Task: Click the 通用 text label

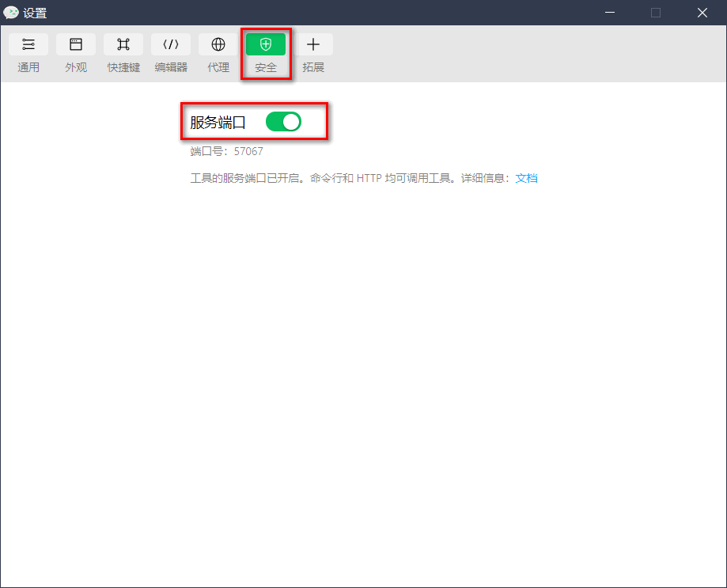Action: [28, 68]
